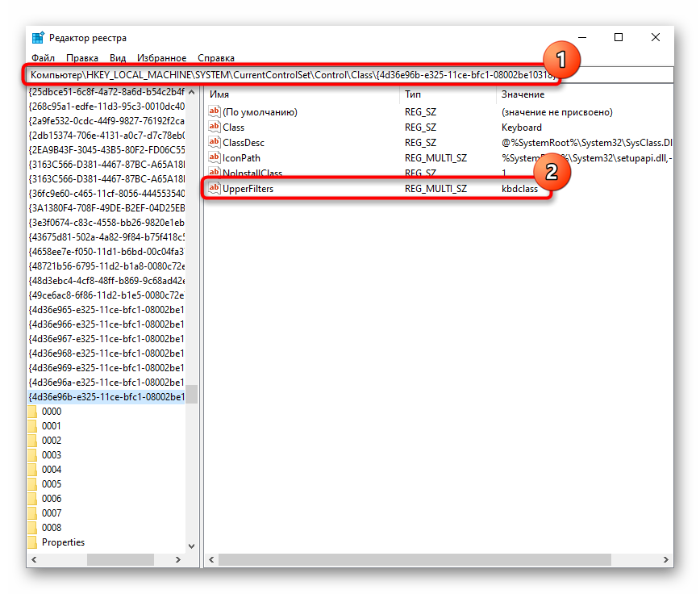
Task: Click the Справка menu item
Action: coord(216,58)
